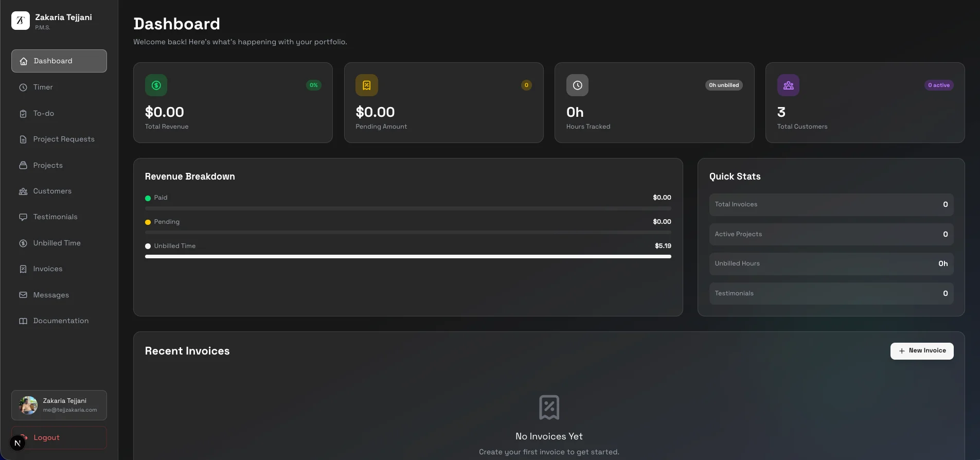Screen dimensions: 980x460
Task: Click the yellow Pending Amount receipt icon
Action: tap(366, 85)
